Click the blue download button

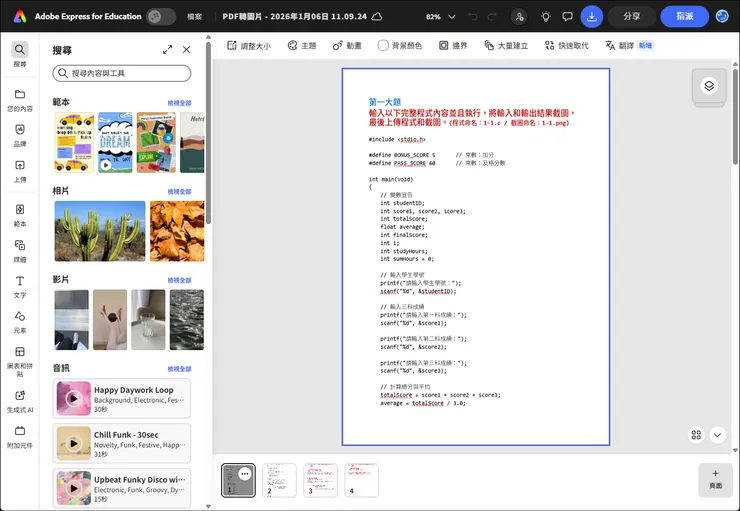pyautogui.click(x=591, y=17)
